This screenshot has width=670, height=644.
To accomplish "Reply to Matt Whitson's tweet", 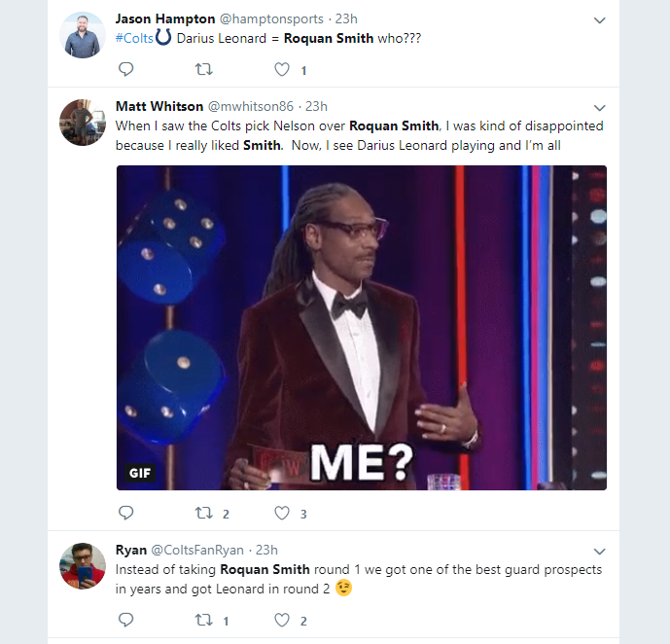I will click(x=125, y=513).
